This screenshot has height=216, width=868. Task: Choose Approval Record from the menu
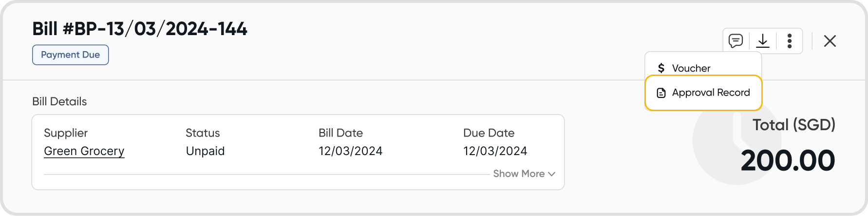point(711,93)
